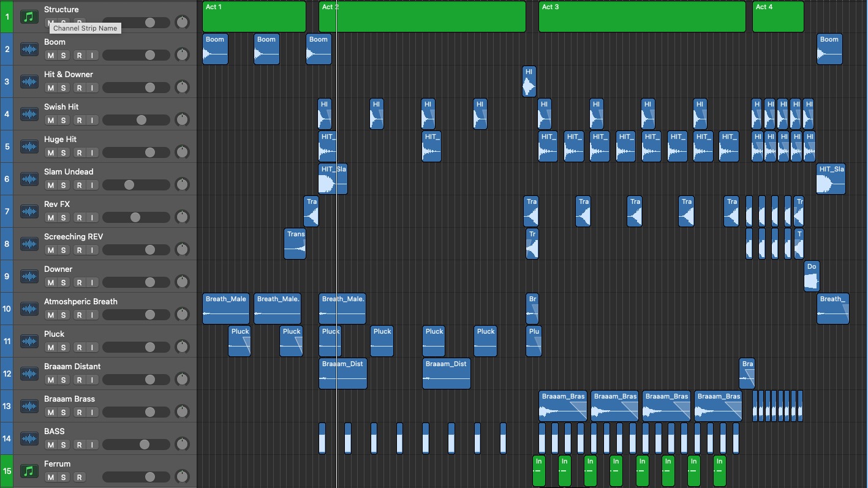The width and height of the screenshot is (868, 488).
Task: Click the Structure track volume slider
Action: click(136, 23)
